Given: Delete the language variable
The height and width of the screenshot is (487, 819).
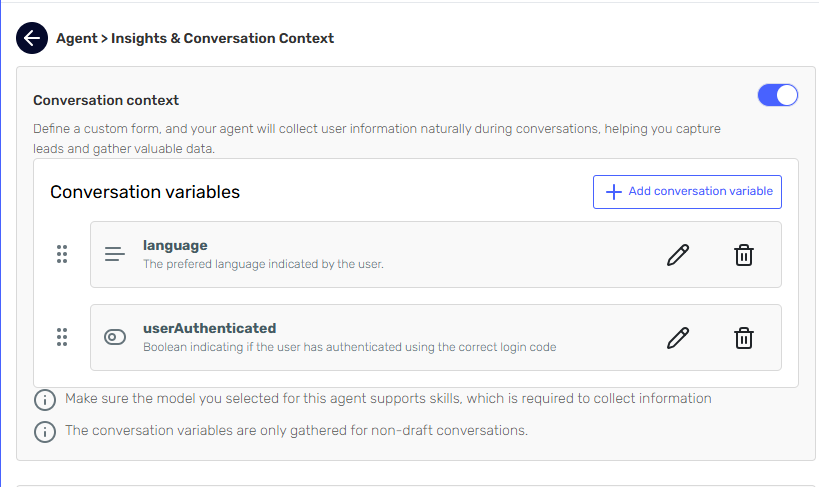Looking at the screenshot, I should coord(744,255).
